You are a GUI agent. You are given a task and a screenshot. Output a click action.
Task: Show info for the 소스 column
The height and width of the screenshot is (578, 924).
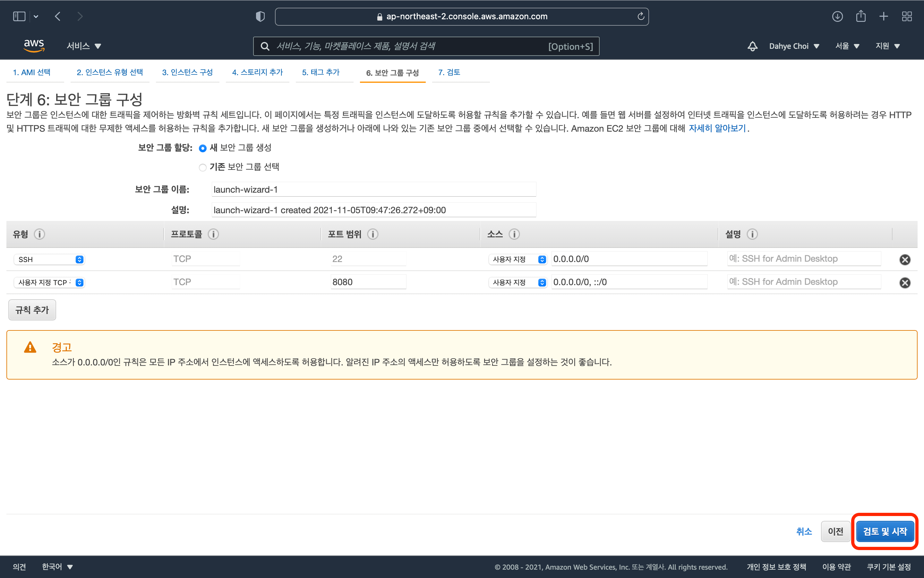coord(514,234)
